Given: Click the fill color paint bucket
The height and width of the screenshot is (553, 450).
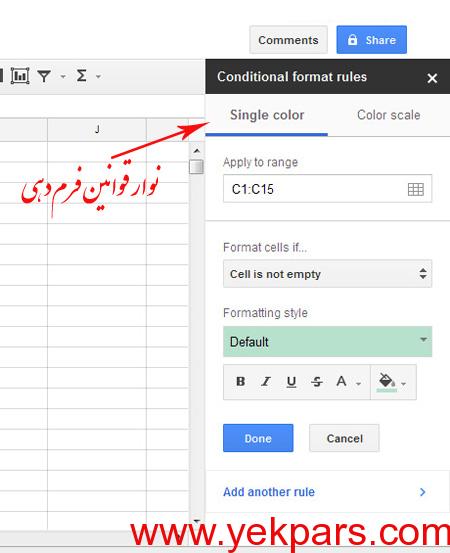Looking at the screenshot, I should 387,382.
